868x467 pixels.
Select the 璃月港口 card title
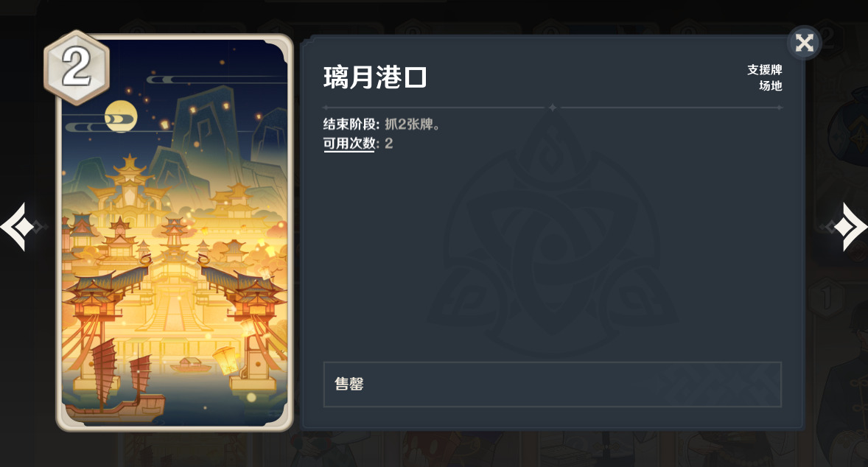[x=375, y=77]
